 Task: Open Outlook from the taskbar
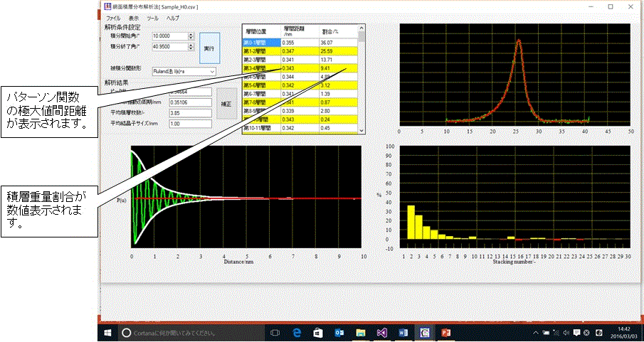click(x=339, y=332)
